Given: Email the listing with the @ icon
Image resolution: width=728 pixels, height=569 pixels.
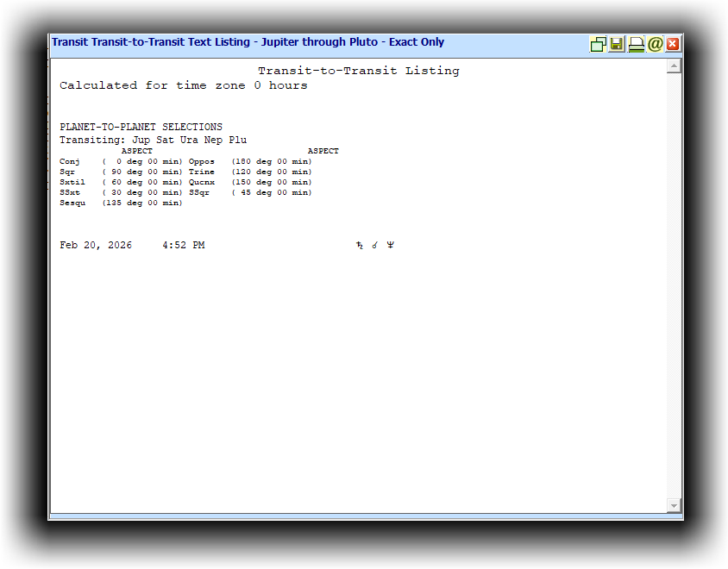Looking at the screenshot, I should (655, 44).
